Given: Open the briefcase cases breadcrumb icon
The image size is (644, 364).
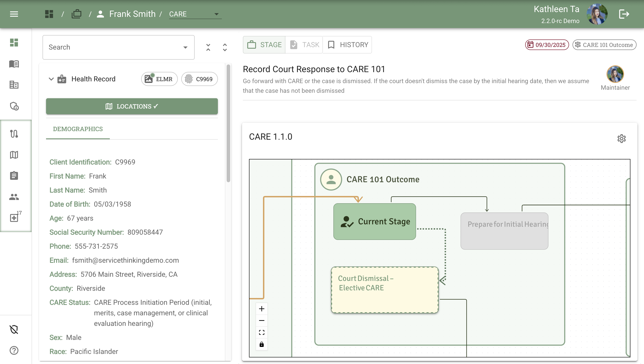Looking at the screenshot, I should point(76,14).
